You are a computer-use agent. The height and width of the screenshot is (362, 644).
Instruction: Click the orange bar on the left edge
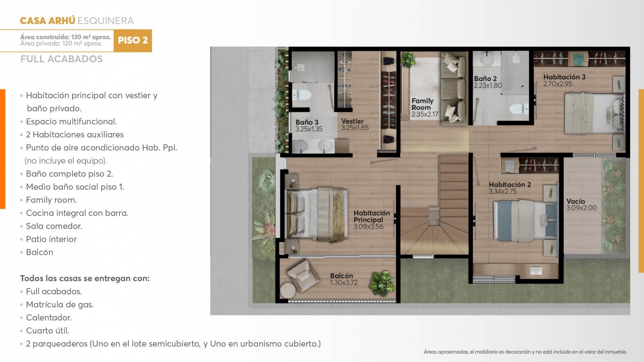tap(3, 149)
